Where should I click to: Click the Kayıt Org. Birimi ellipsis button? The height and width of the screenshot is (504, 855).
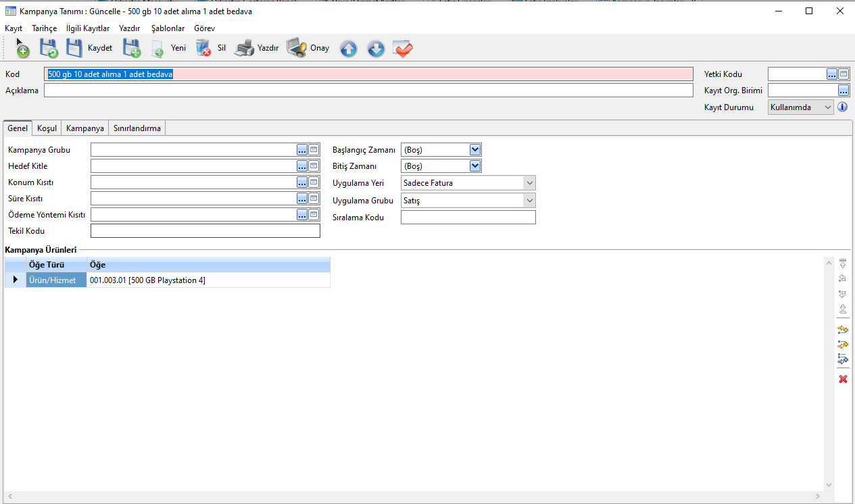coord(843,91)
